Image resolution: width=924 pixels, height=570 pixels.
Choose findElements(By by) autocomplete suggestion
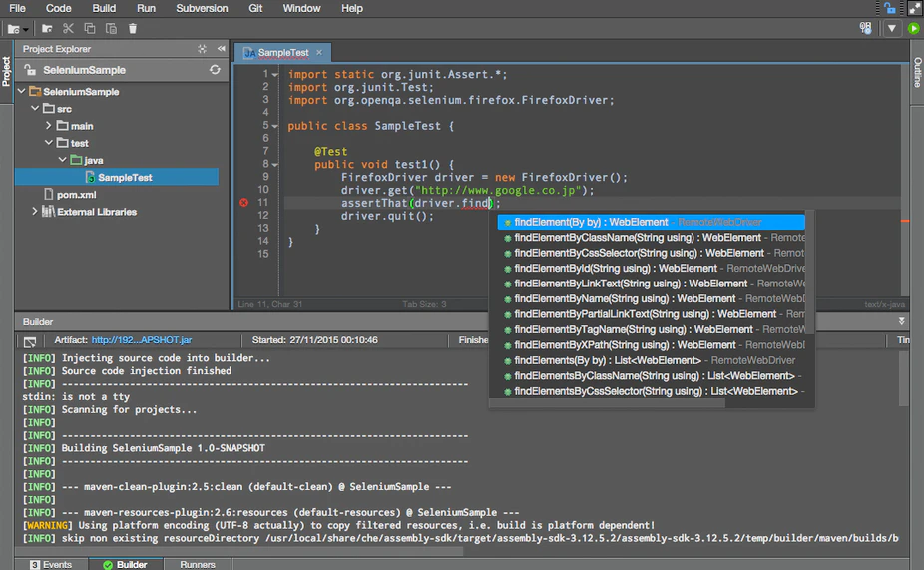[x=652, y=360]
